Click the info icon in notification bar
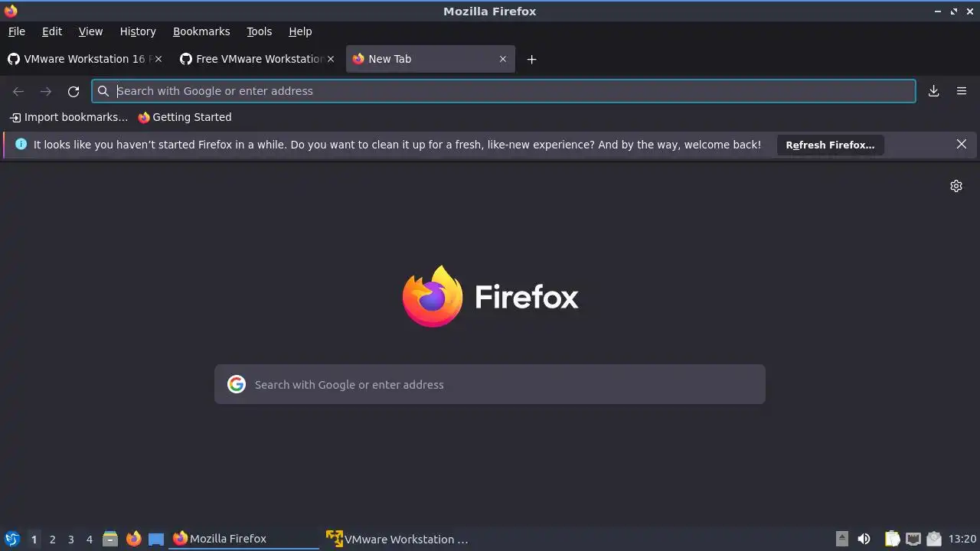980x551 pixels. coord(21,144)
